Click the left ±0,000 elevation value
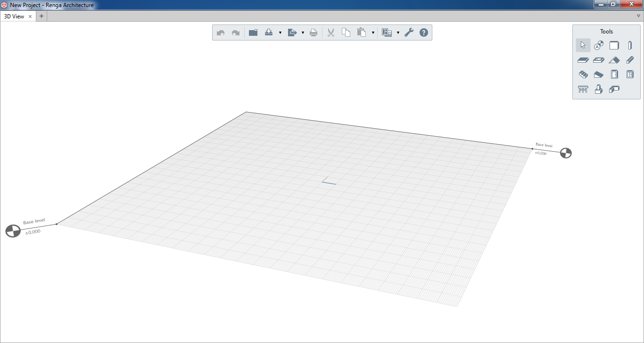Viewport: 644px width, 343px height. pyautogui.click(x=33, y=232)
